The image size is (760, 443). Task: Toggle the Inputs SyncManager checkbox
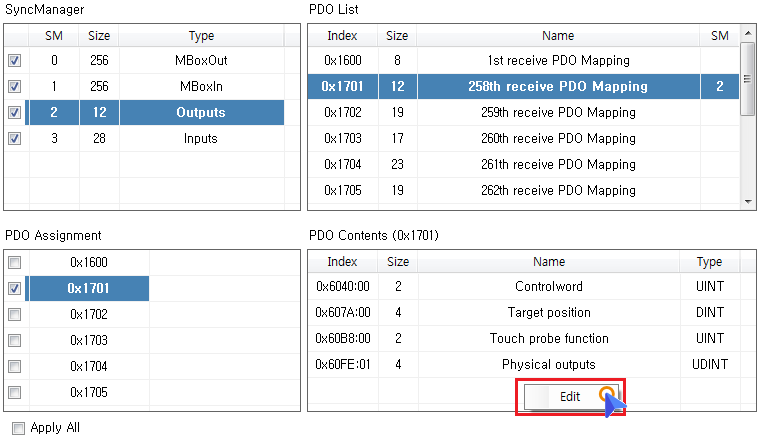[x=15, y=139]
